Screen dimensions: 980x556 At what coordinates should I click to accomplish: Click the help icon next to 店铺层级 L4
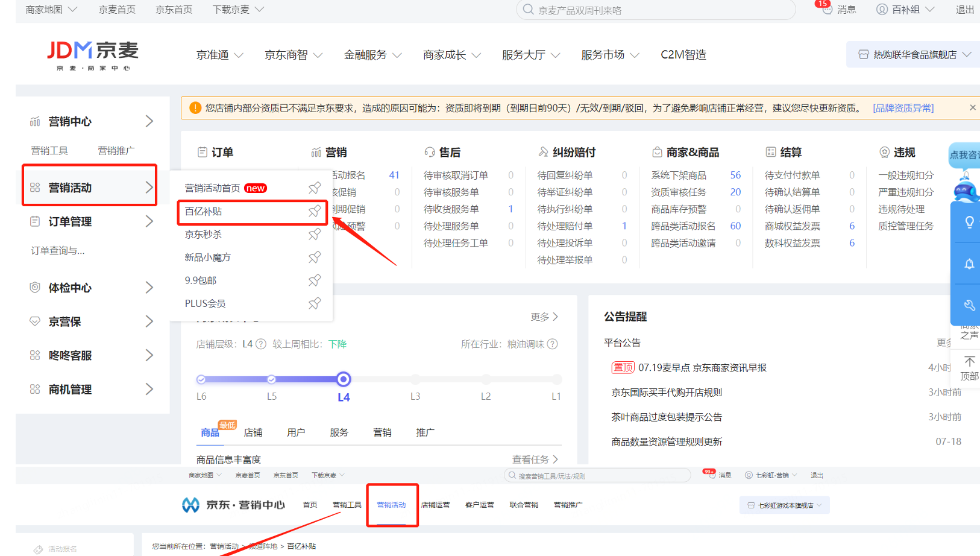261,344
